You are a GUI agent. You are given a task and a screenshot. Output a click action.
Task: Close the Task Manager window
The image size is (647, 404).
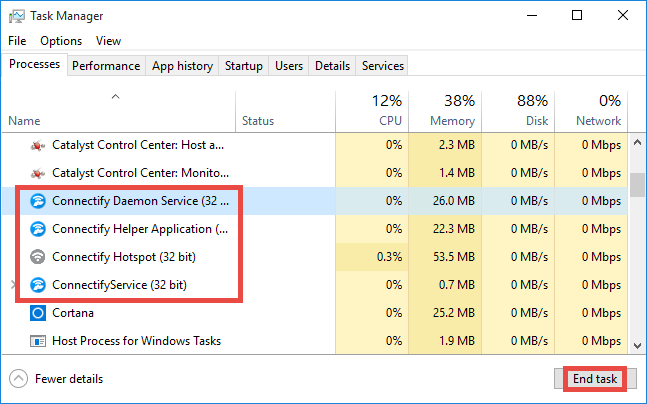[x=623, y=16]
